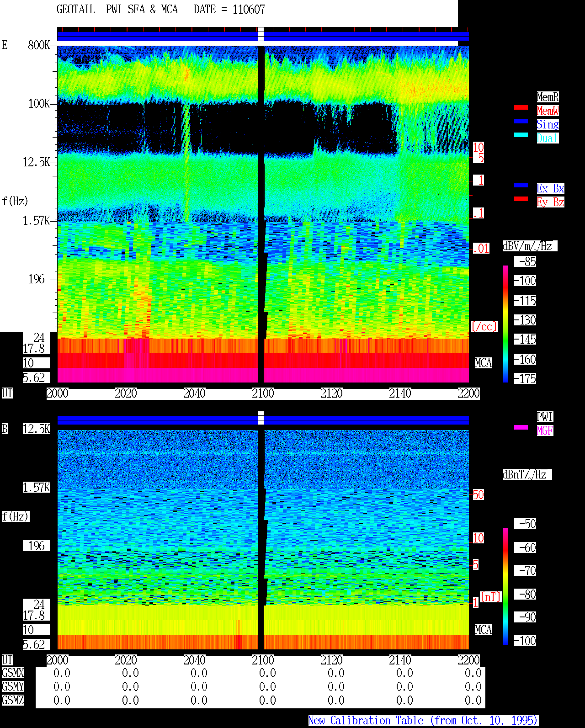The width and height of the screenshot is (585, 728).
Task: Click the red Ey Bz legend swatch
Action: click(521, 199)
